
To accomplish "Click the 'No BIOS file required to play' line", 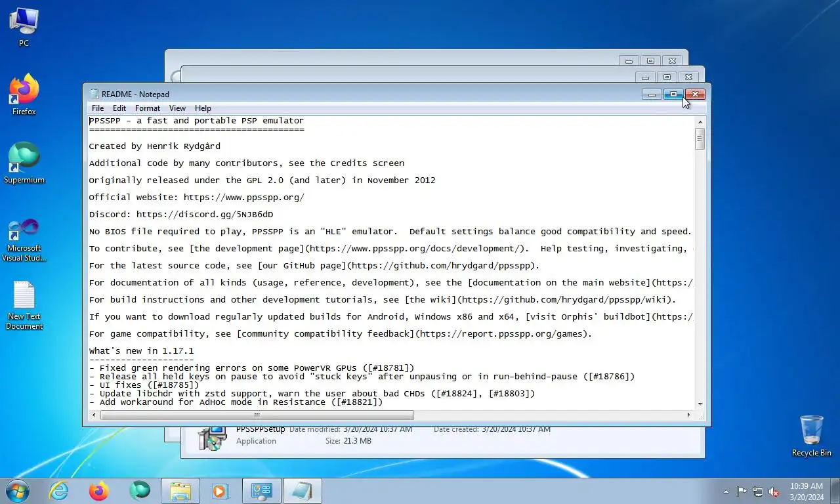I will click(x=390, y=232).
